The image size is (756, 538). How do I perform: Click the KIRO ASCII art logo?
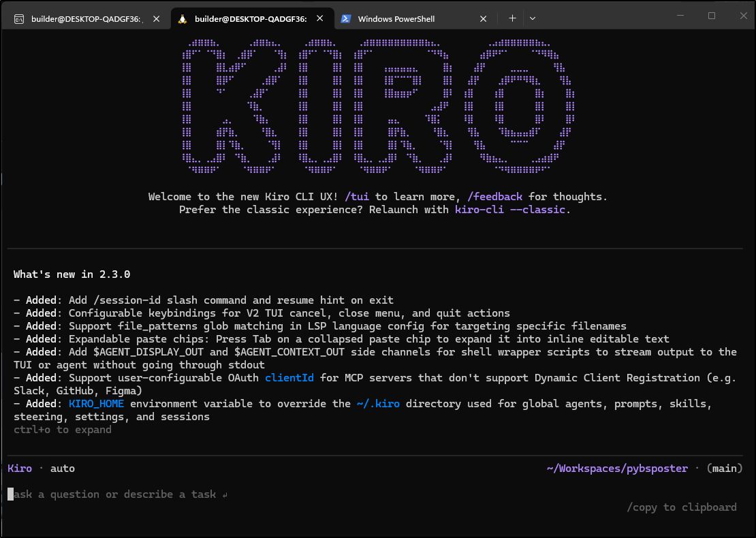pyautogui.click(x=379, y=106)
